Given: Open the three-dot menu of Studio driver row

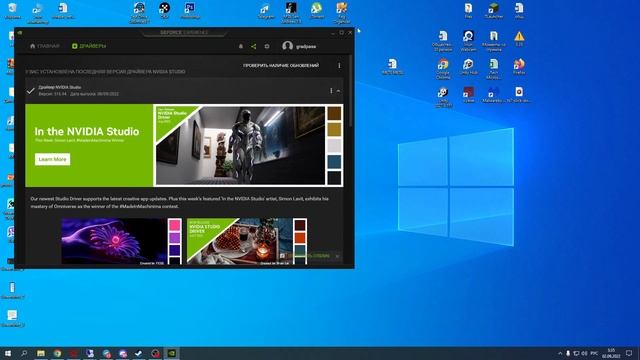Looking at the screenshot, I should click(x=331, y=91).
